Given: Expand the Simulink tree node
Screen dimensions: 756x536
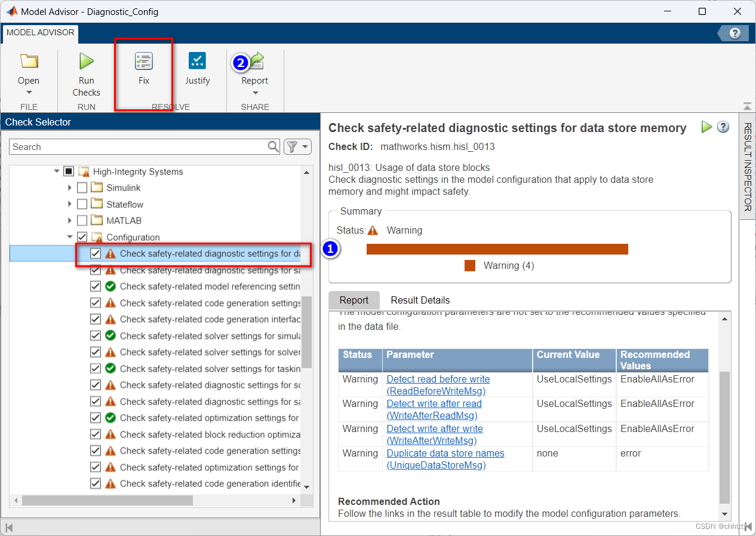Looking at the screenshot, I should tap(70, 188).
